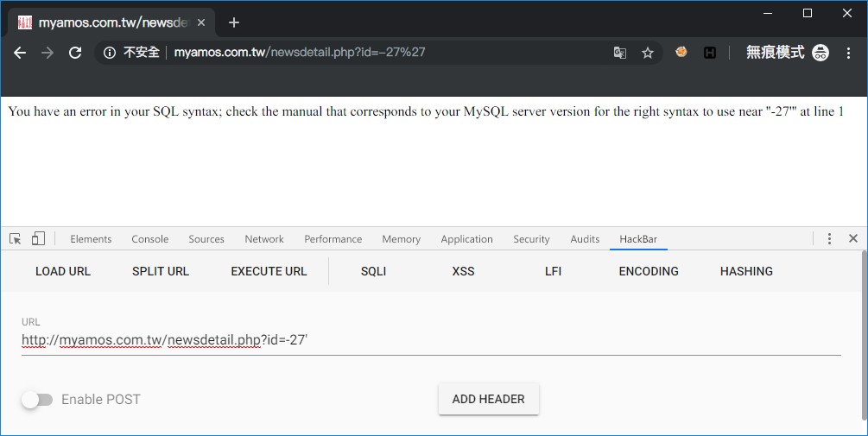The width and height of the screenshot is (868, 436).
Task: Switch to the Audits tab
Action: point(585,239)
